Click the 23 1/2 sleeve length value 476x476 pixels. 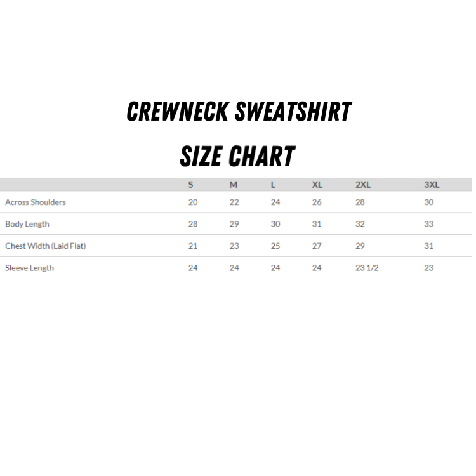tap(367, 268)
